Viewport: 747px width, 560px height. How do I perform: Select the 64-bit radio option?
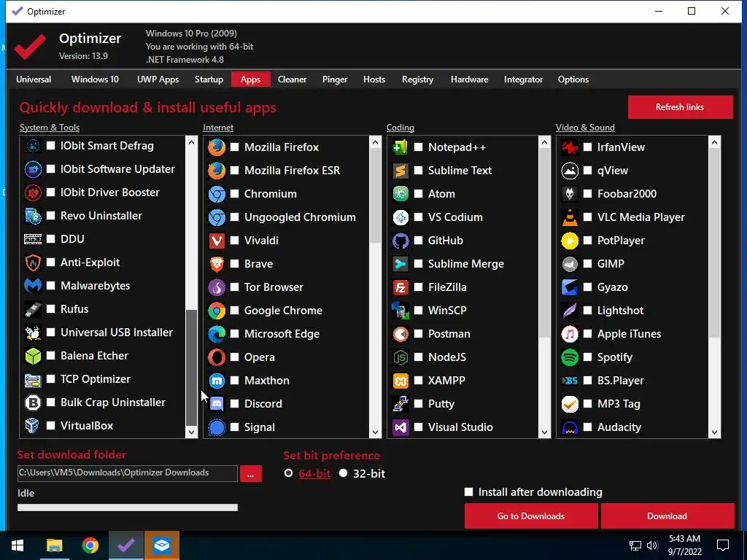coord(288,473)
